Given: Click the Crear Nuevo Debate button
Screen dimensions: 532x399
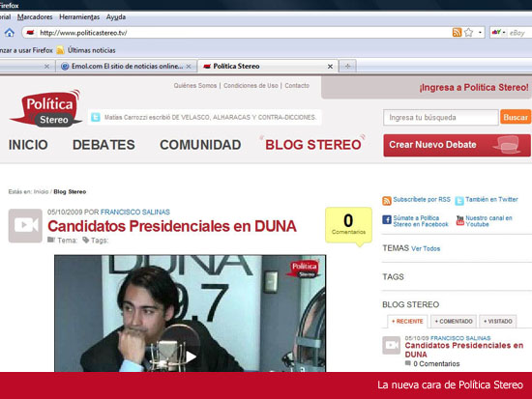Looking at the screenshot, I should pyautogui.click(x=457, y=145).
